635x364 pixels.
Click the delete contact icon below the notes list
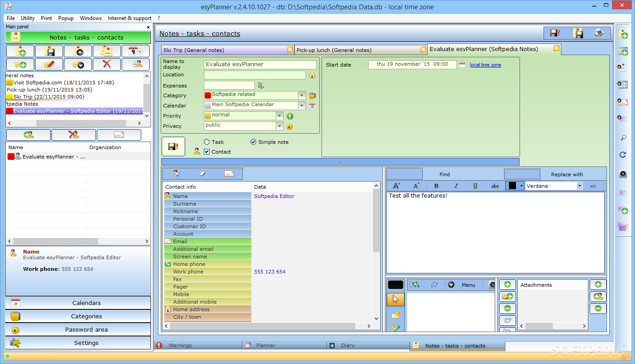[74, 135]
